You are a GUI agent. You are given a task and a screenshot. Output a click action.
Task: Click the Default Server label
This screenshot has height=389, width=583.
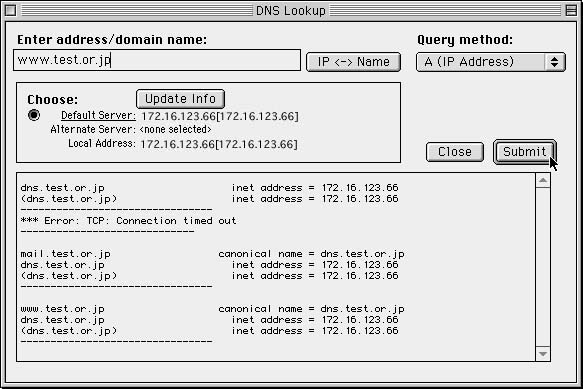click(98, 116)
